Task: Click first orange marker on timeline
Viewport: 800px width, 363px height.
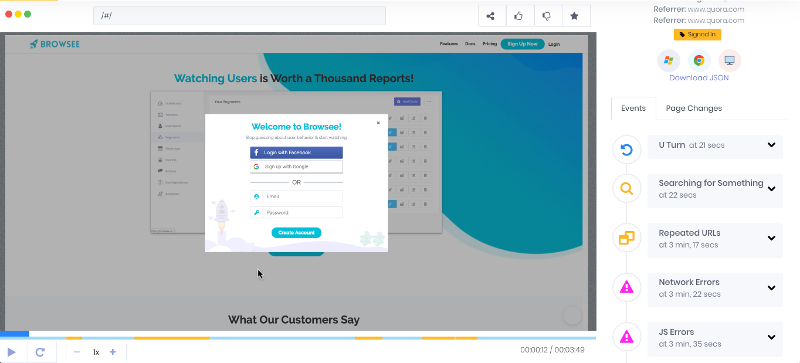Action: 74,337
